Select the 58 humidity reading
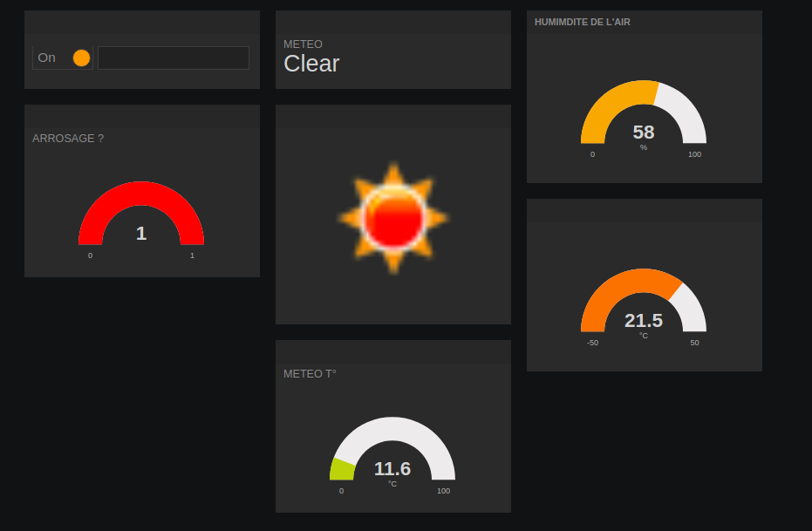The height and width of the screenshot is (531, 812). point(644,133)
